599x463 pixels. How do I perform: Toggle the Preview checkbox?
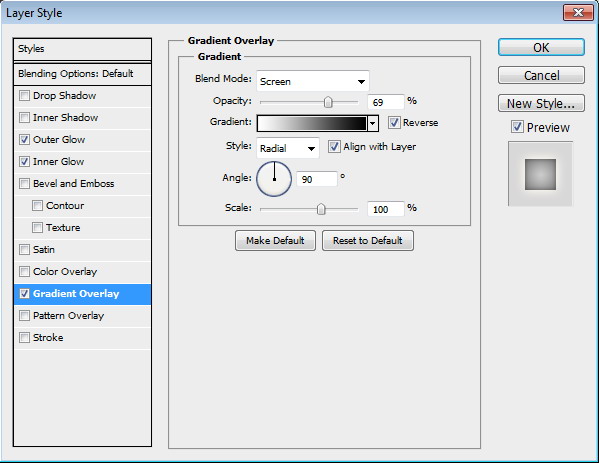coord(517,127)
